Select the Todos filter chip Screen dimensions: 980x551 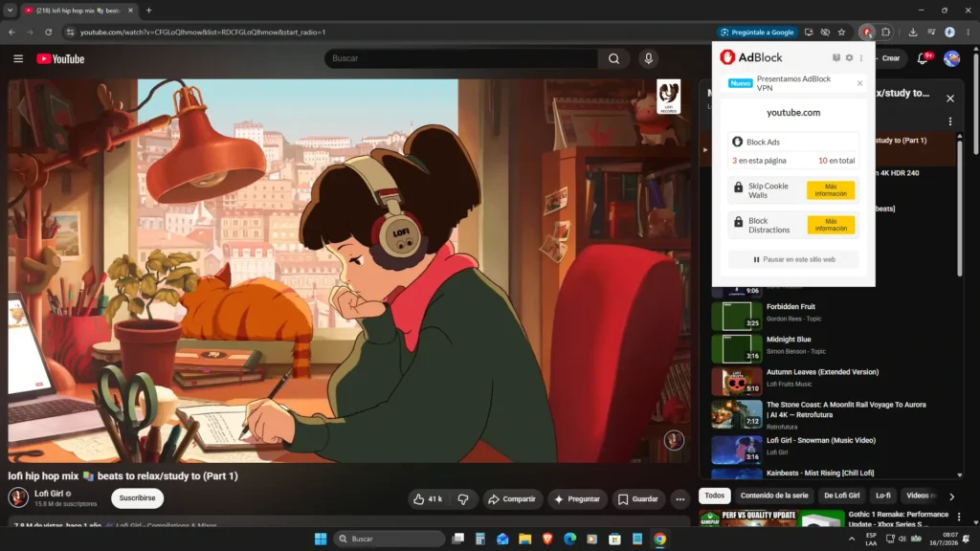point(714,496)
